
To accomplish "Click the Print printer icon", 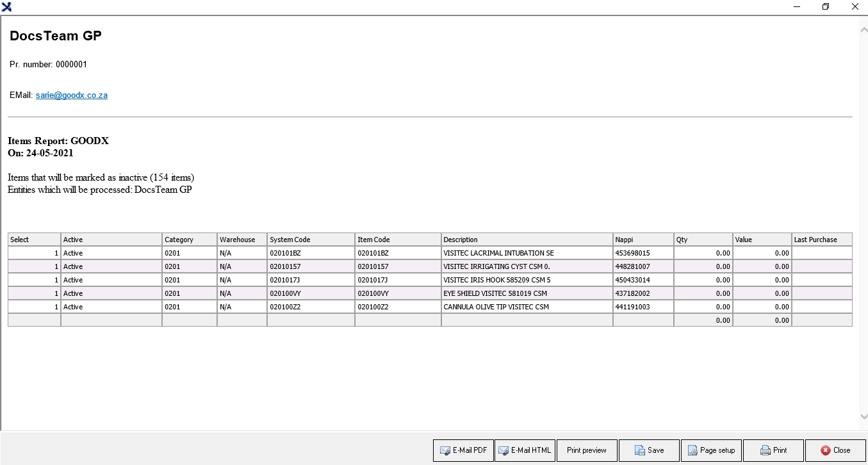I will point(765,450).
